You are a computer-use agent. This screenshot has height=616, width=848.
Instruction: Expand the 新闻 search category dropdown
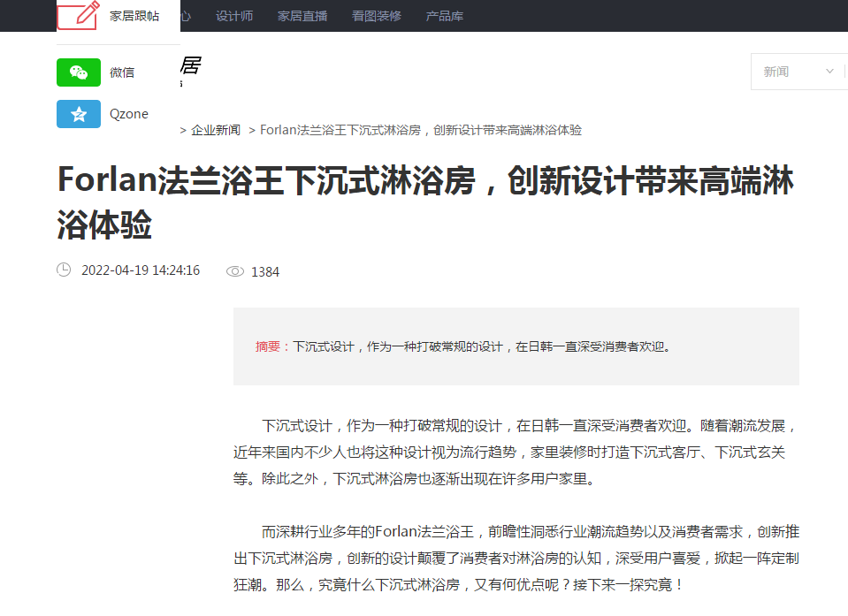(x=798, y=72)
